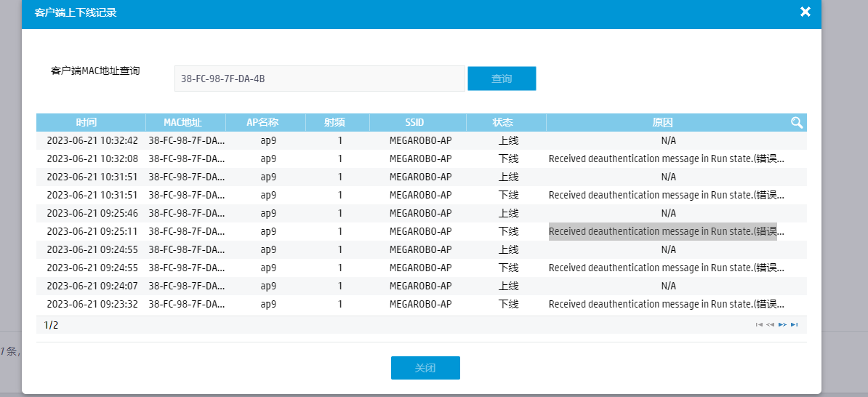Viewport: 868px width, 397px height.
Task: Go to previous page pagination icon
Action: coord(770,325)
